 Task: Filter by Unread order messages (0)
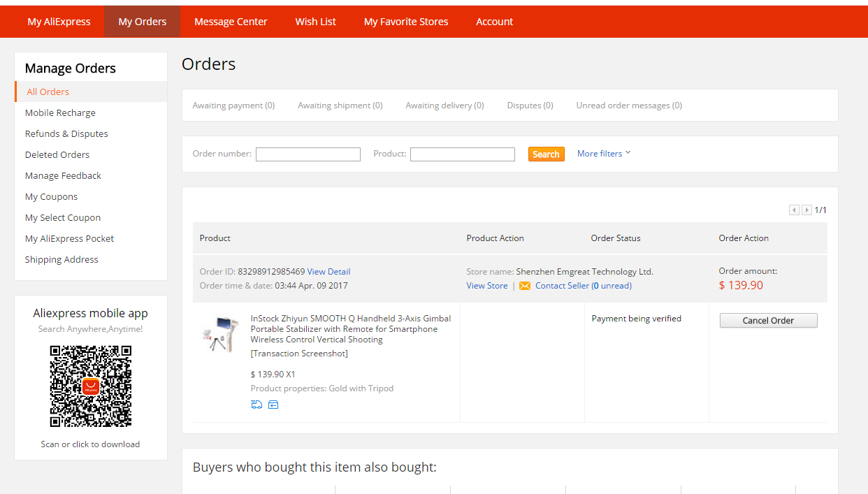[x=629, y=106]
